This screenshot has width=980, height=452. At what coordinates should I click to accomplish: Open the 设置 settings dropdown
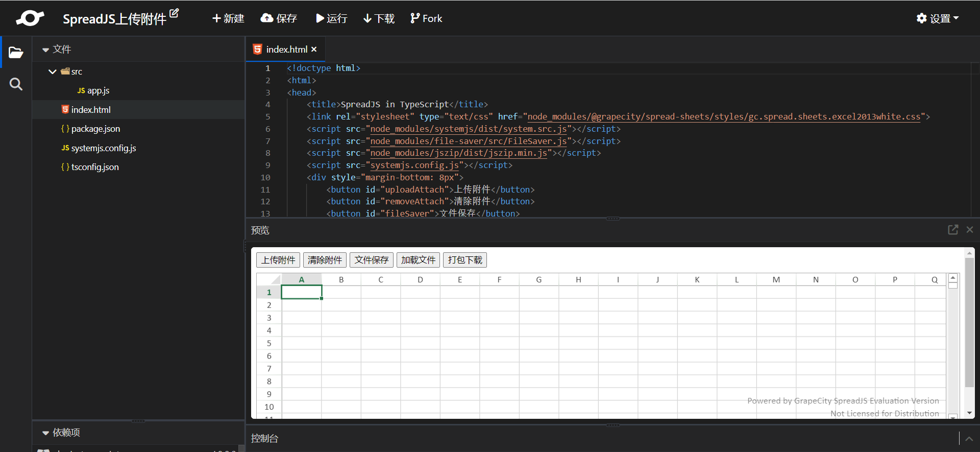938,18
